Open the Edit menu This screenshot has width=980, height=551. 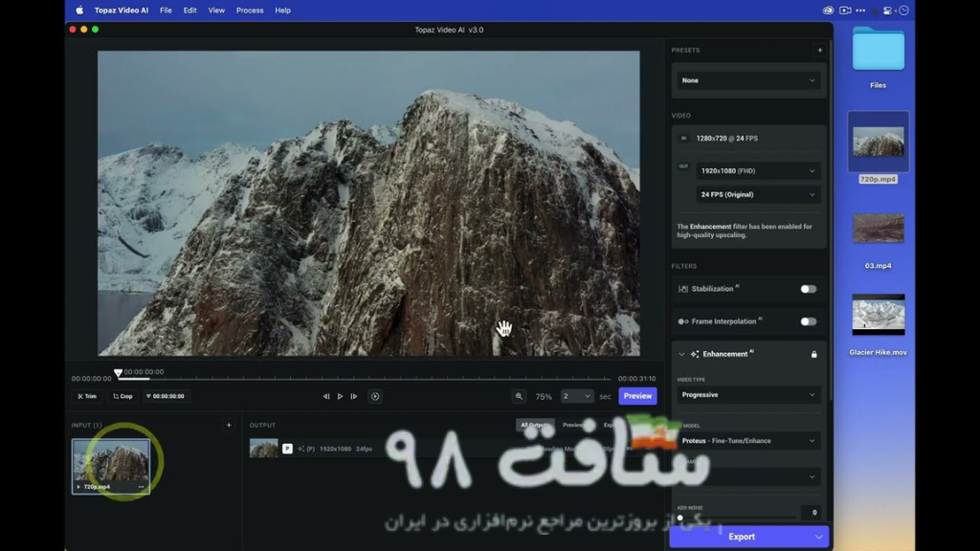(x=190, y=10)
